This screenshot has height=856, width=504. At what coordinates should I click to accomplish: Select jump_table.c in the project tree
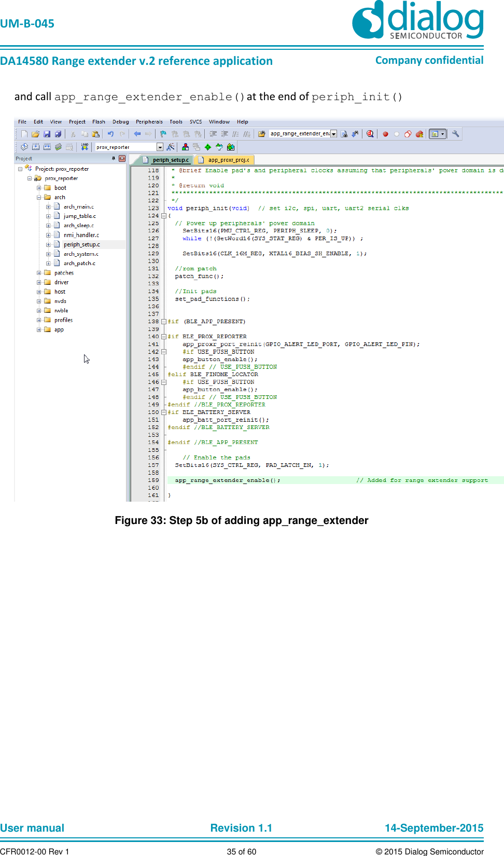pos(80,216)
